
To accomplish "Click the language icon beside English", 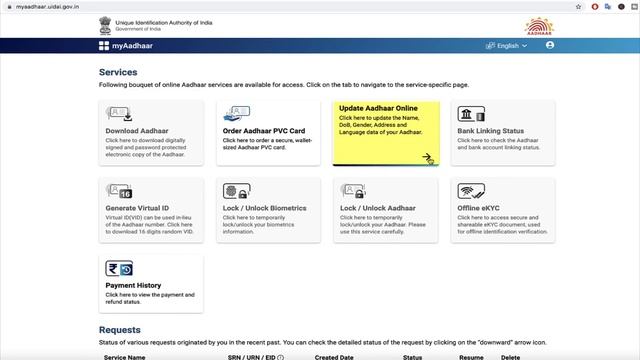I will pyautogui.click(x=490, y=46).
